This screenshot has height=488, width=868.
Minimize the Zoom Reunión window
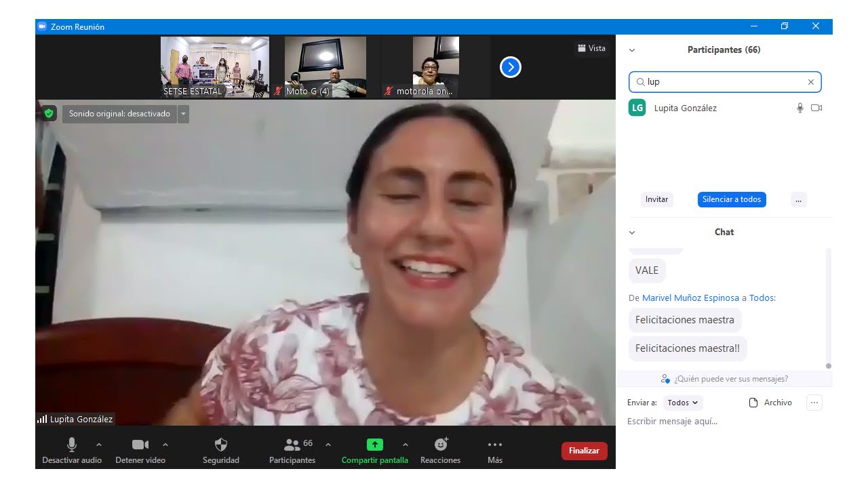tap(754, 26)
